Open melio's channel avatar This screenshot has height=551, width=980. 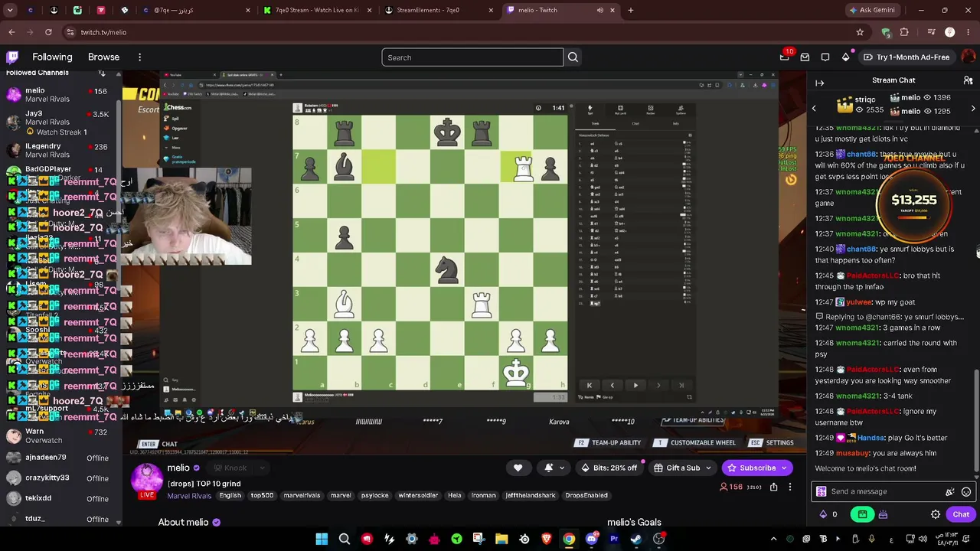(147, 479)
